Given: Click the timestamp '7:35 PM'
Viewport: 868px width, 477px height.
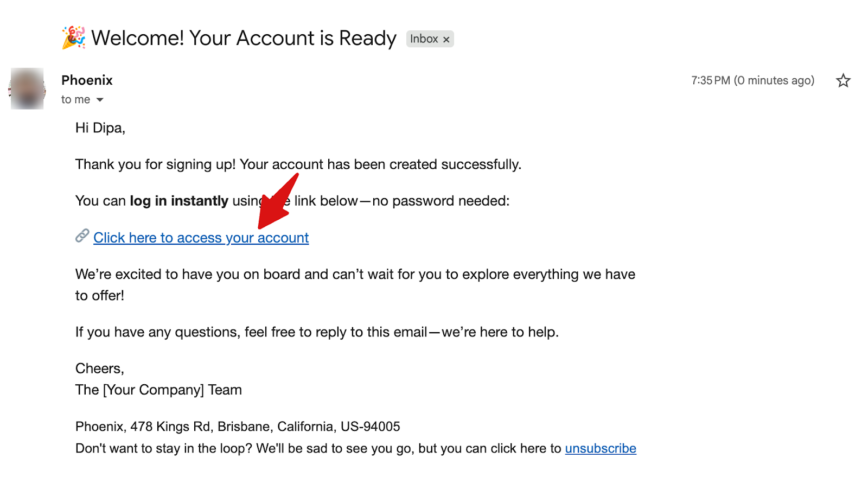Looking at the screenshot, I should pos(711,80).
